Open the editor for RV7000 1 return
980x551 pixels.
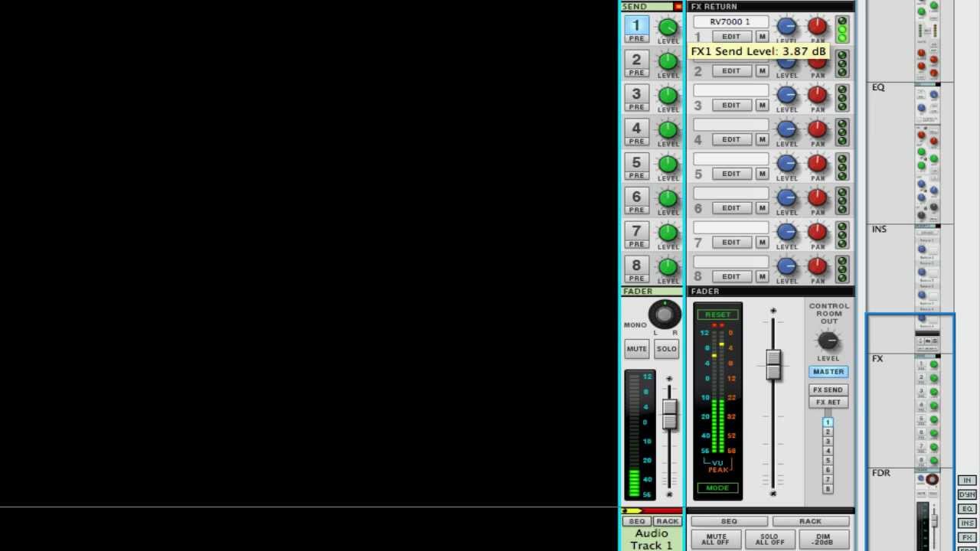point(731,37)
